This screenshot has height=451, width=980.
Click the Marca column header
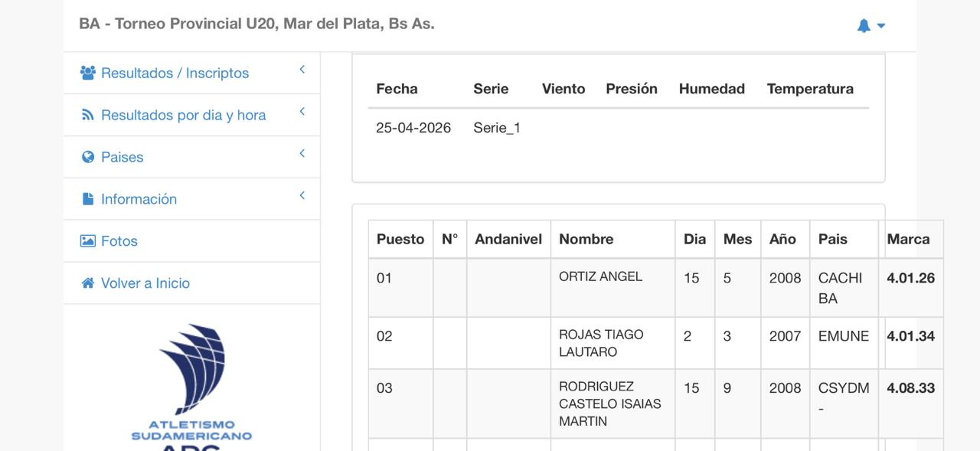pos(908,239)
